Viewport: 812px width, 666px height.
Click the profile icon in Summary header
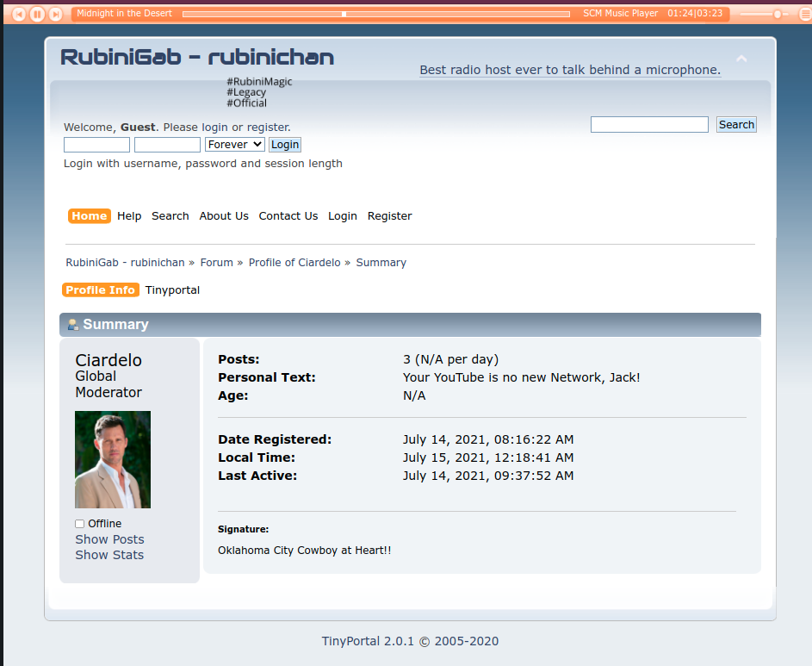click(73, 325)
